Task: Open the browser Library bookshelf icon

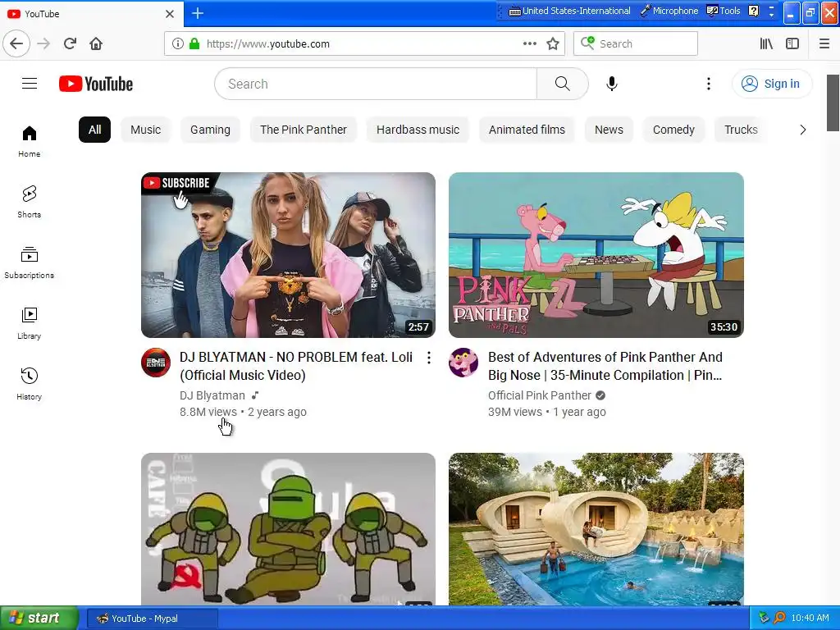Action: click(x=766, y=43)
